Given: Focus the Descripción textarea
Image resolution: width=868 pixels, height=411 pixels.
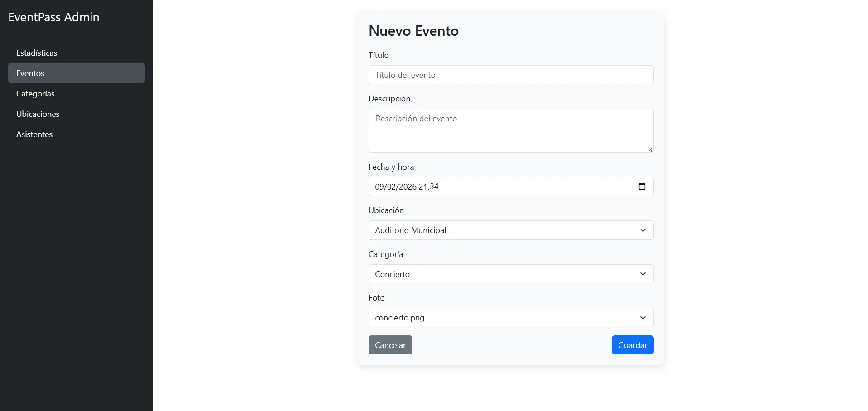Looking at the screenshot, I should coord(511,130).
